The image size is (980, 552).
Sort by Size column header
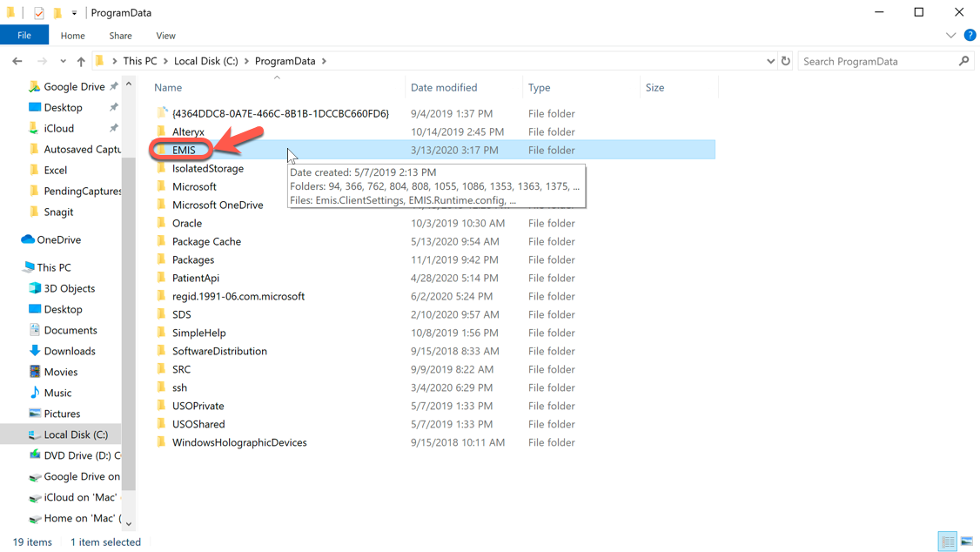click(x=654, y=88)
